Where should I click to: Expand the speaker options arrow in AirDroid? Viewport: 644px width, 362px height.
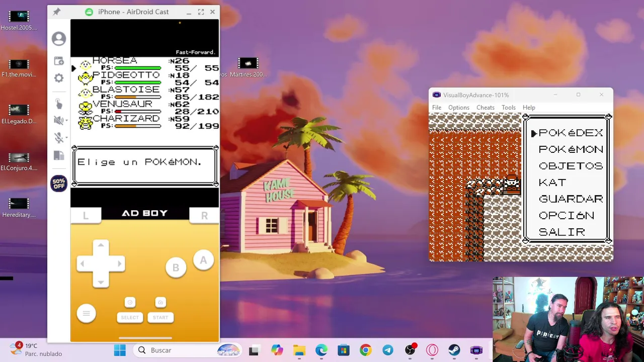pos(66,121)
